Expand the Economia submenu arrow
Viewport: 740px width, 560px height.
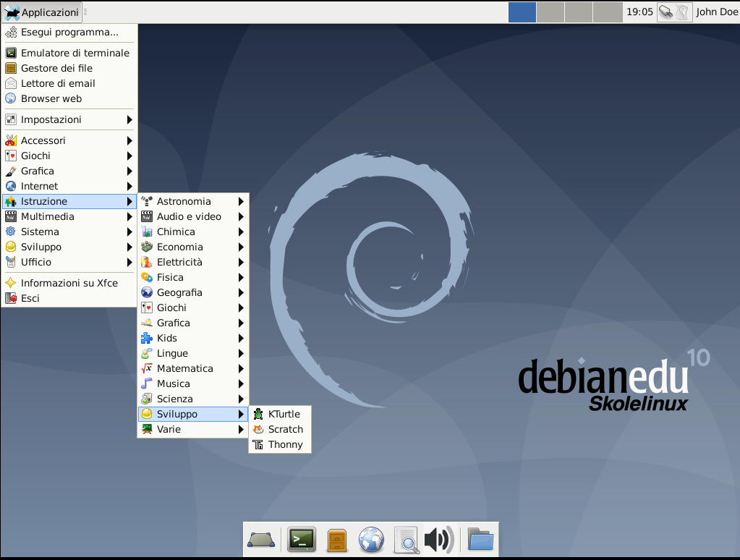click(241, 247)
